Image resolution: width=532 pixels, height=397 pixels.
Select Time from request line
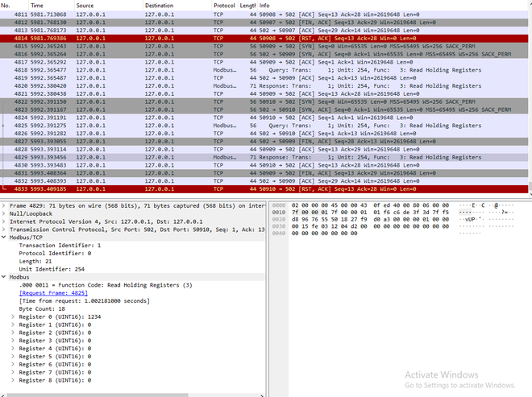84,301
